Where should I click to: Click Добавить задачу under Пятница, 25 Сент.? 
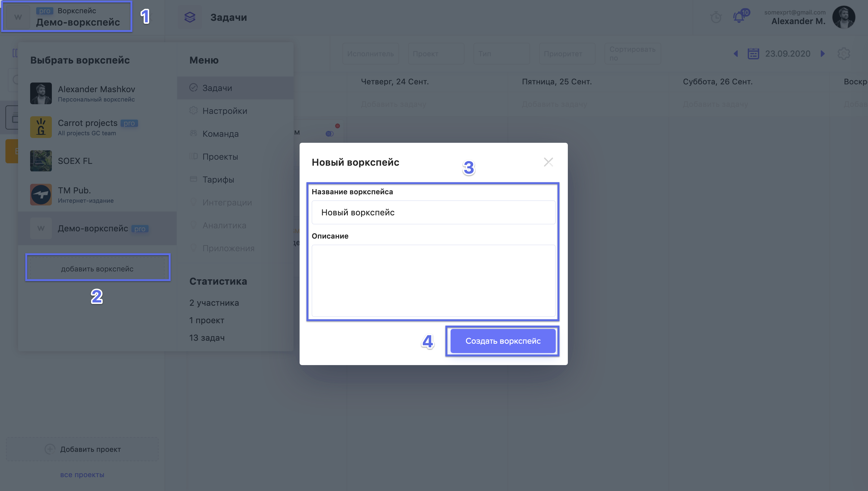[554, 104]
